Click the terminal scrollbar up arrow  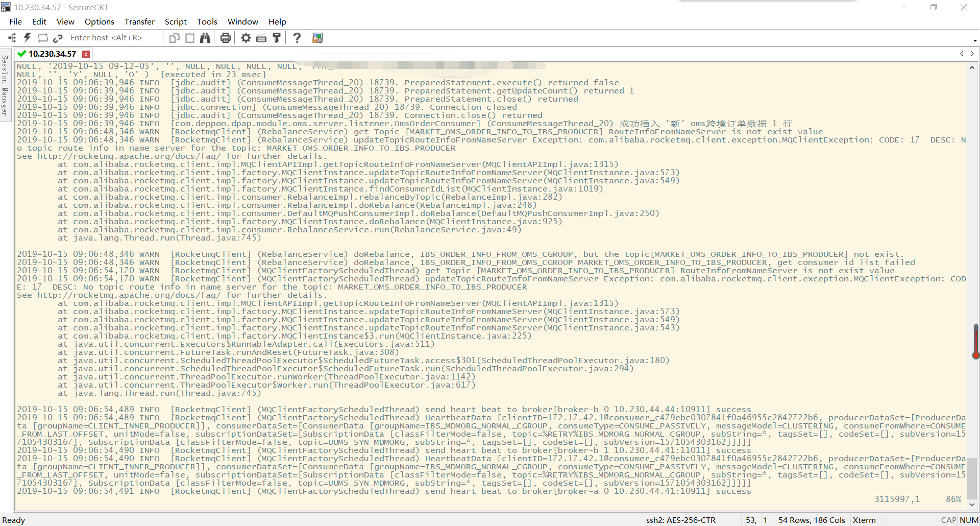[972, 67]
